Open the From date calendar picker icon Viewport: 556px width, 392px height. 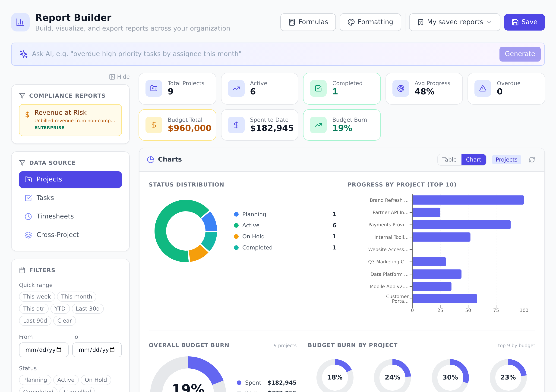point(59,350)
